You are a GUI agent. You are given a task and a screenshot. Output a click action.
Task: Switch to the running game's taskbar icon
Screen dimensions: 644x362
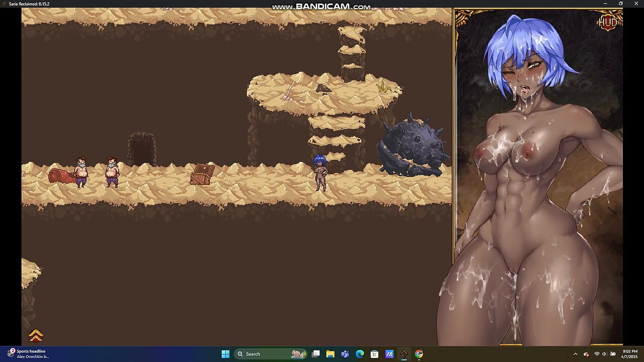coord(404,354)
